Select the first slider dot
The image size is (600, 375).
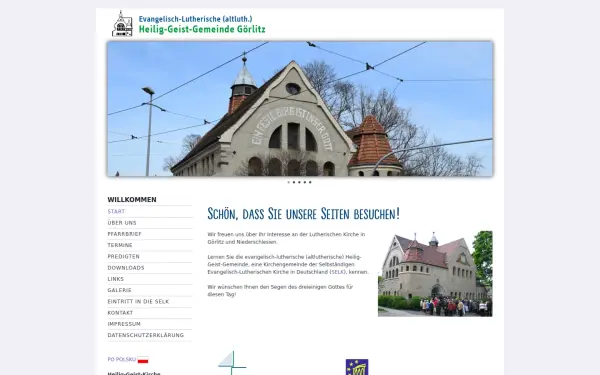[289, 182]
